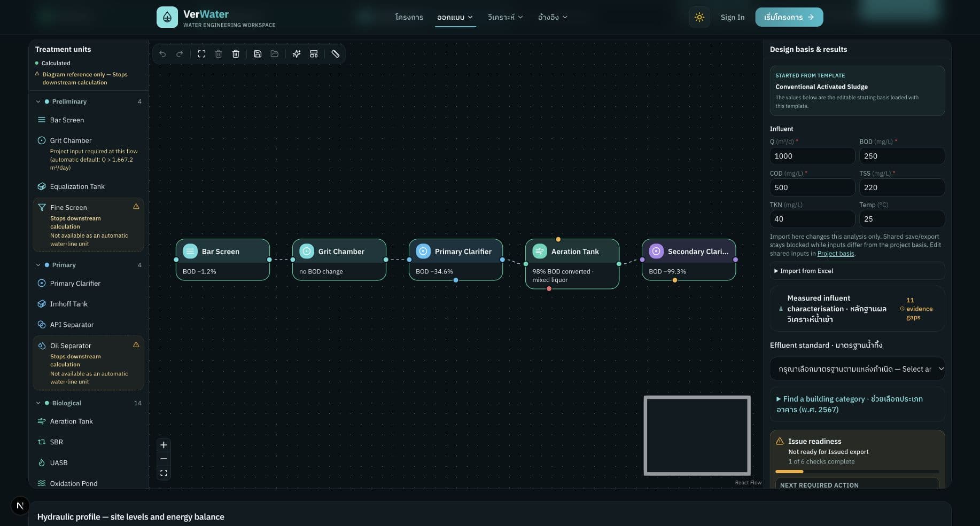Open the อ้างอิง navigation menu

(553, 17)
